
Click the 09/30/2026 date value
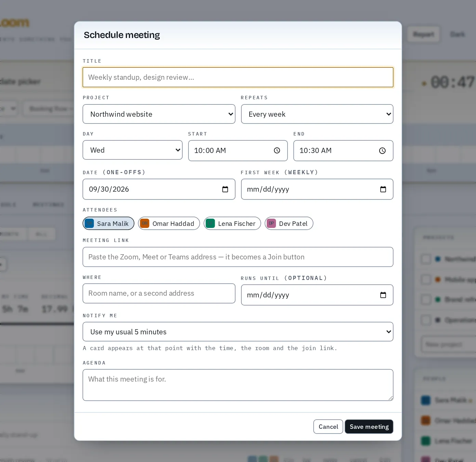pyautogui.click(x=109, y=189)
